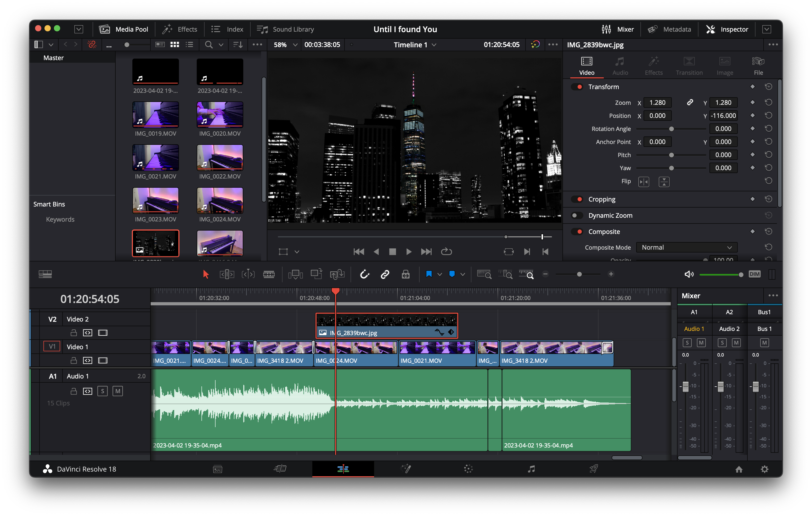Toggle timeline snapping magnet icon
812x516 pixels.
[x=364, y=274]
